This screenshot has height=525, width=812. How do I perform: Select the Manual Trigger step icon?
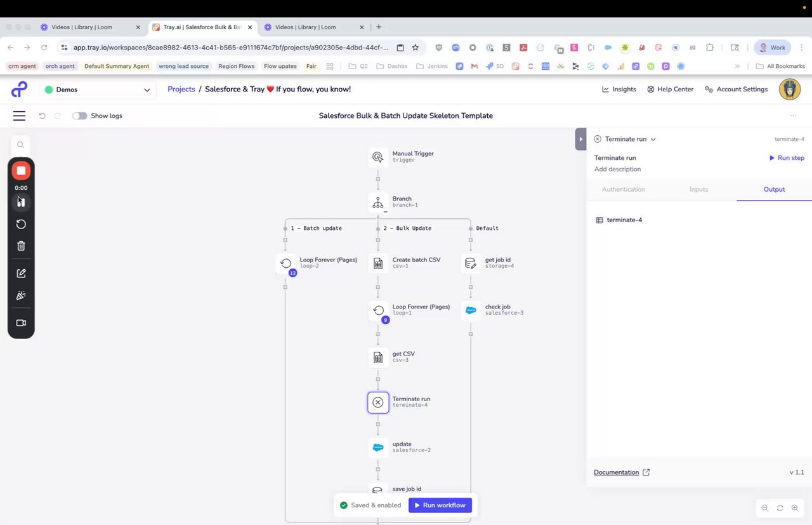tap(378, 157)
